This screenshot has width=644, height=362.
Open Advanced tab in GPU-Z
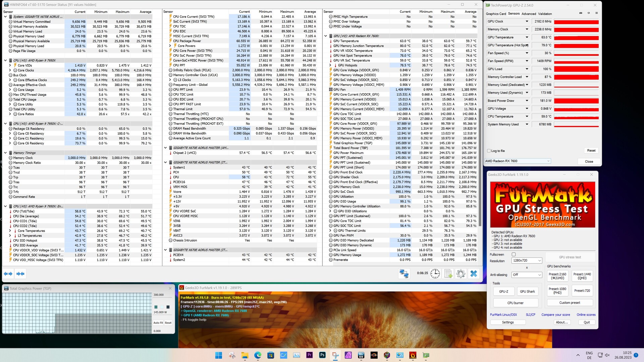[x=529, y=14]
